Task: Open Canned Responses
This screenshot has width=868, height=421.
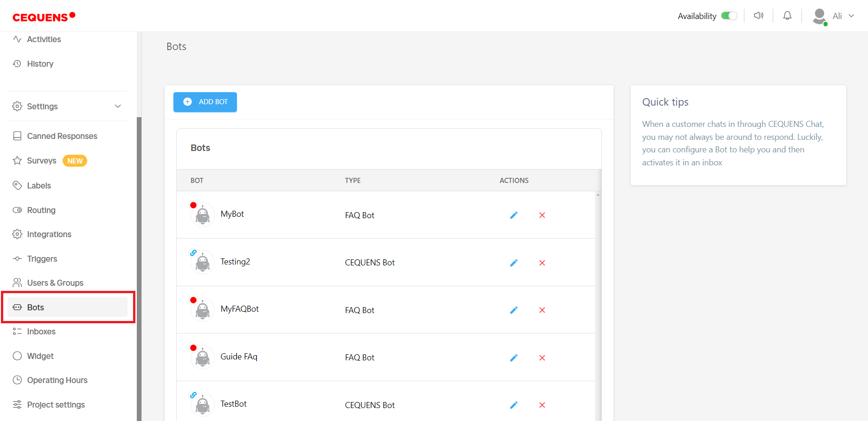Action: 62,136
